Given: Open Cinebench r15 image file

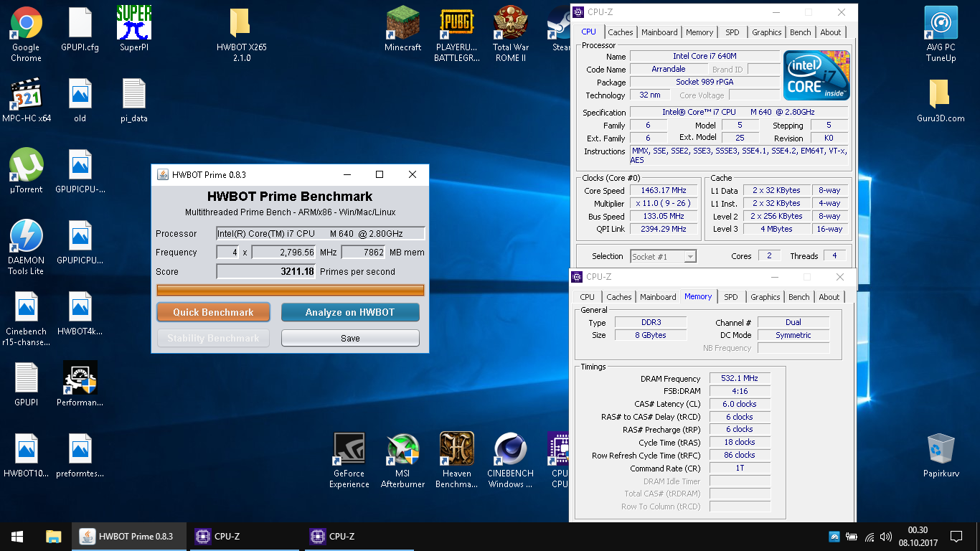Looking at the screenshot, I should pyautogui.click(x=27, y=319).
